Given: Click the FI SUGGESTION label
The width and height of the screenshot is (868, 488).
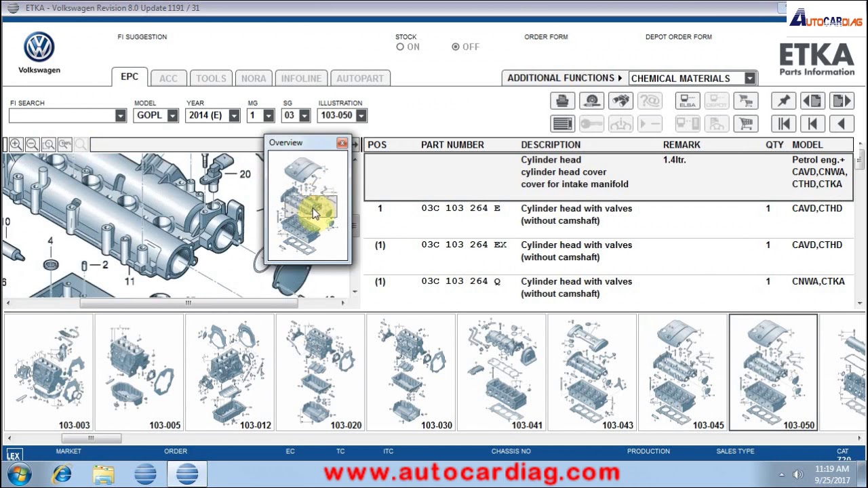Looking at the screenshot, I should (142, 37).
